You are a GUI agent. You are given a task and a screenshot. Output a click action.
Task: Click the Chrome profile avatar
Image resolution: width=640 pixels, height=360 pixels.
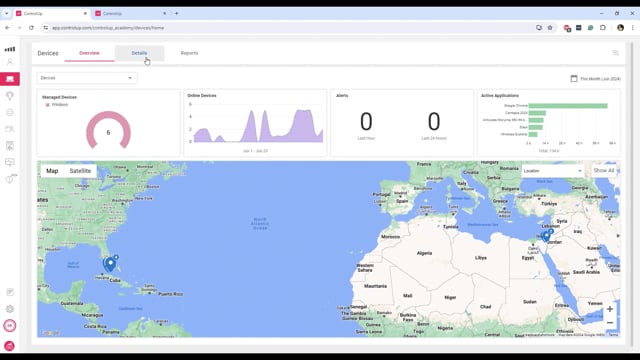tap(620, 28)
